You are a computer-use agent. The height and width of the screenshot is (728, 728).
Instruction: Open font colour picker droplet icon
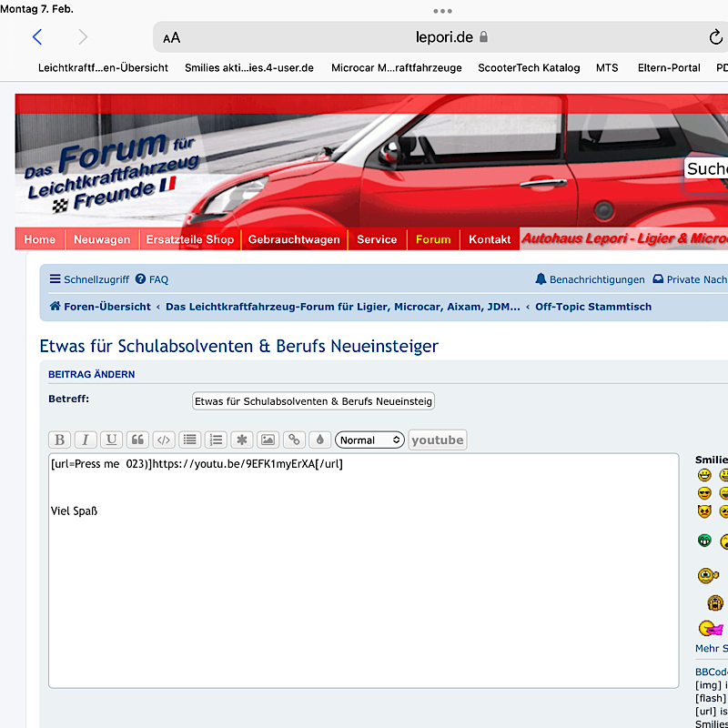(x=320, y=440)
